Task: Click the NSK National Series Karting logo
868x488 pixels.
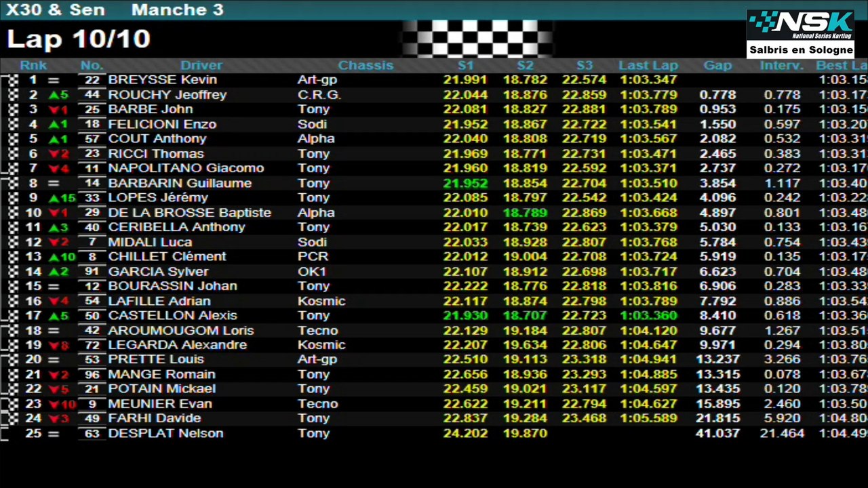Action: tap(800, 26)
